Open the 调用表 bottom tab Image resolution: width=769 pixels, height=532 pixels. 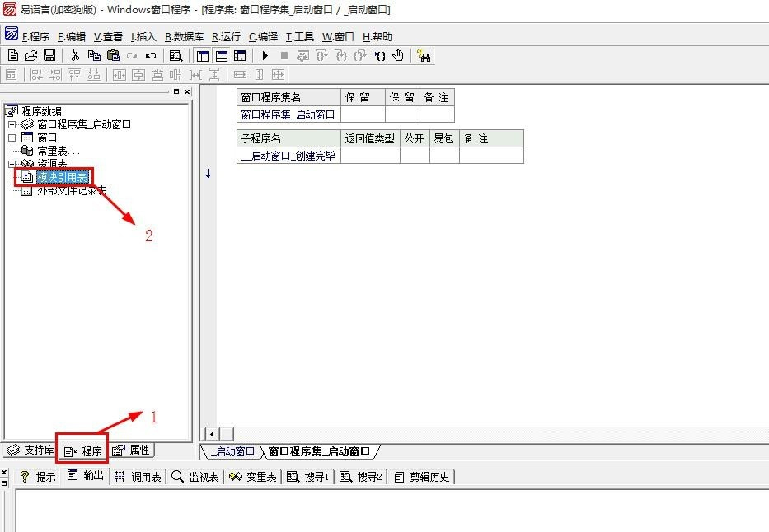138,477
